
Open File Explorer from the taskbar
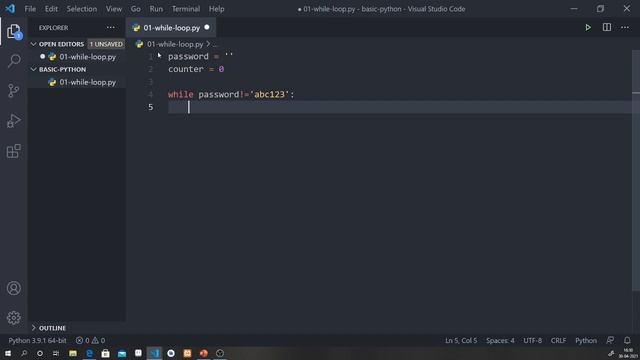73,353
